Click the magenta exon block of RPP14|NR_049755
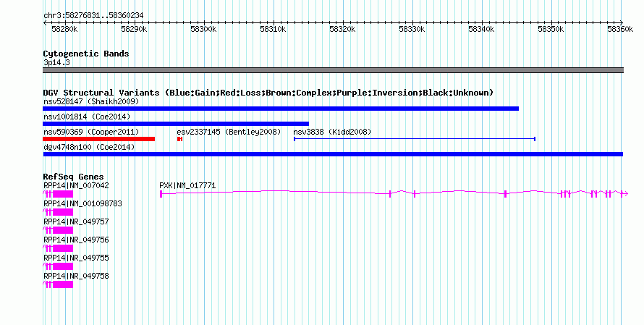The width and height of the screenshot is (644, 325). click(x=63, y=266)
